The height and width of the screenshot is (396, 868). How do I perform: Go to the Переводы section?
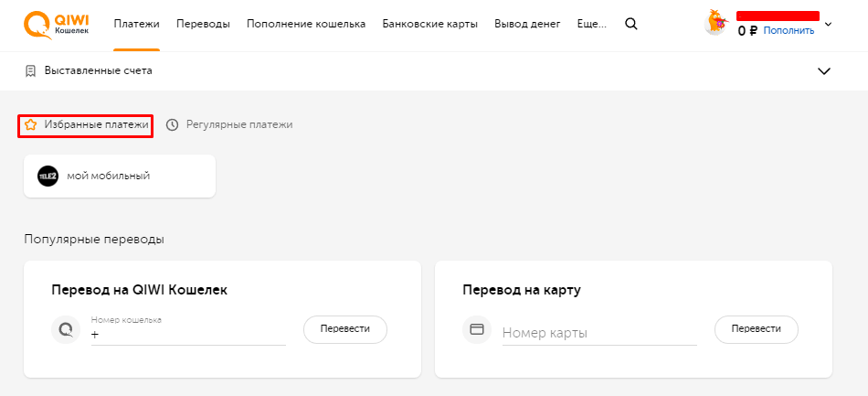coord(203,24)
